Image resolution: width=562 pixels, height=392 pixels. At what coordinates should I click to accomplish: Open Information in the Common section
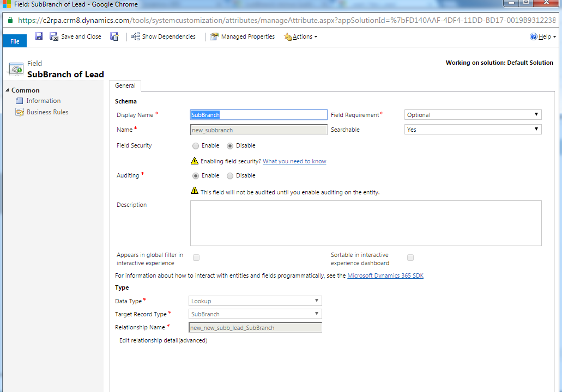click(44, 101)
